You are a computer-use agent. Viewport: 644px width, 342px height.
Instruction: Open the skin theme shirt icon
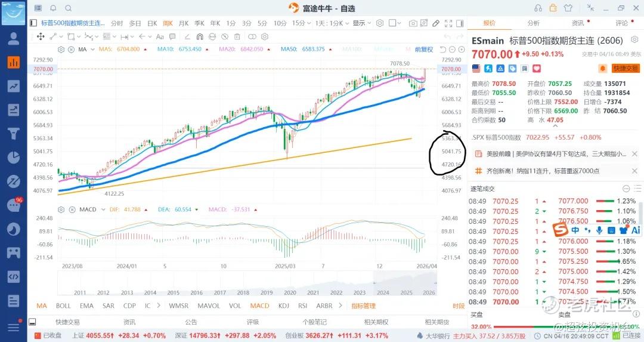[x=568, y=8]
